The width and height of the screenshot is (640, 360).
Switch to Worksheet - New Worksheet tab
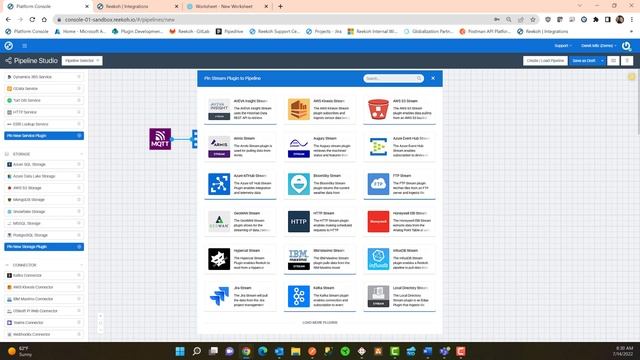[x=227, y=7]
